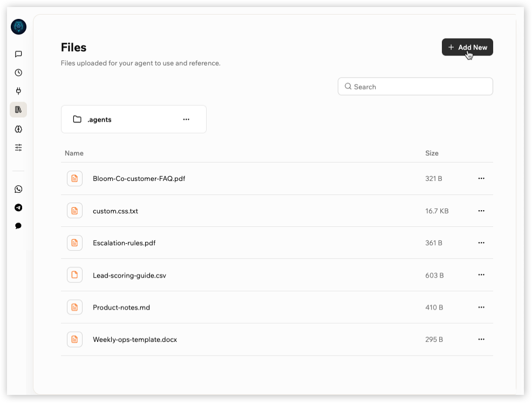The width and height of the screenshot is (532, 403).
Task: Open more options for Product-notes.md
Action: [x=481, y=307]
